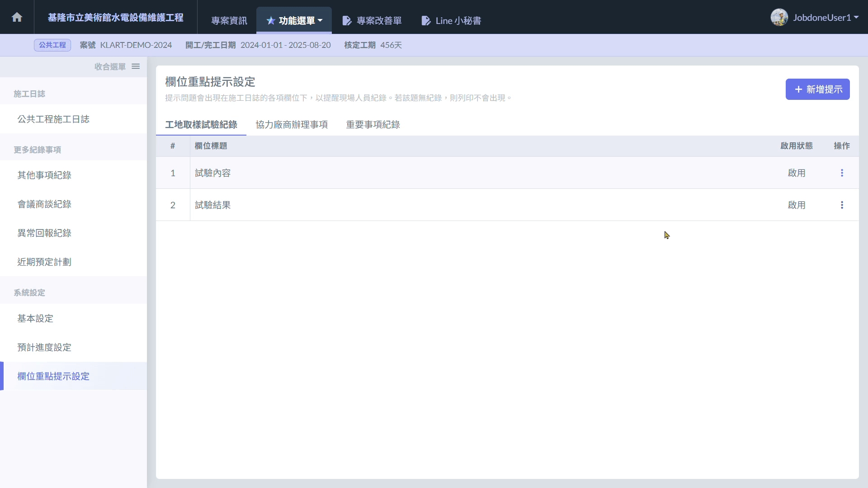The image size is (868, 488).
Task: Go to 會議商談紀錄 in the sidebar
Action: tap(44, 204)
